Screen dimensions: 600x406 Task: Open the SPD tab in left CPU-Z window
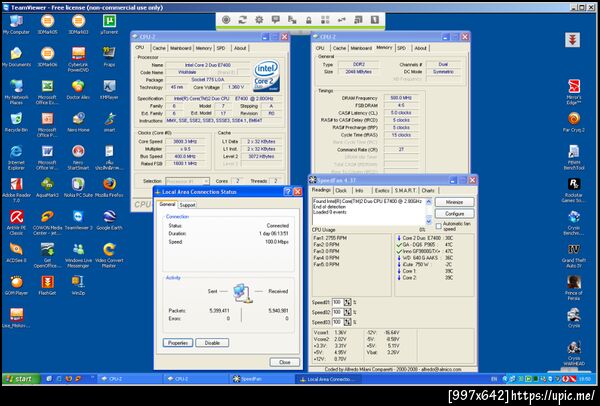click(x=221, y=48)
